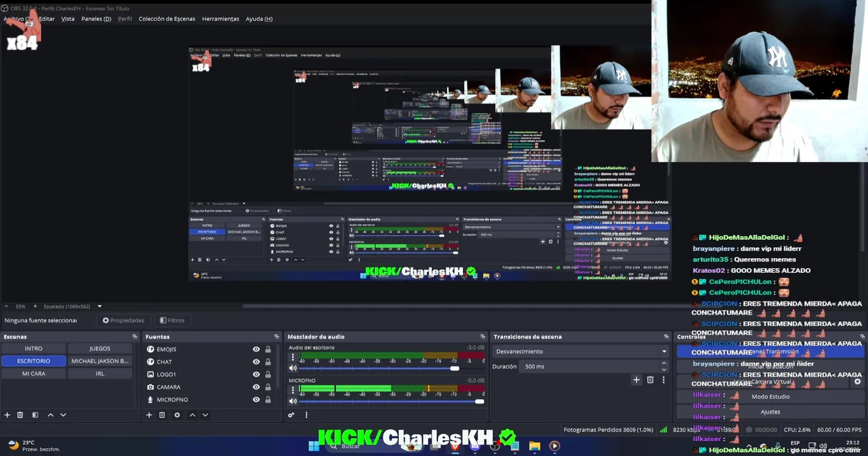Hide the CHAT source
868x456 pixels.
[x=256, y=362]
